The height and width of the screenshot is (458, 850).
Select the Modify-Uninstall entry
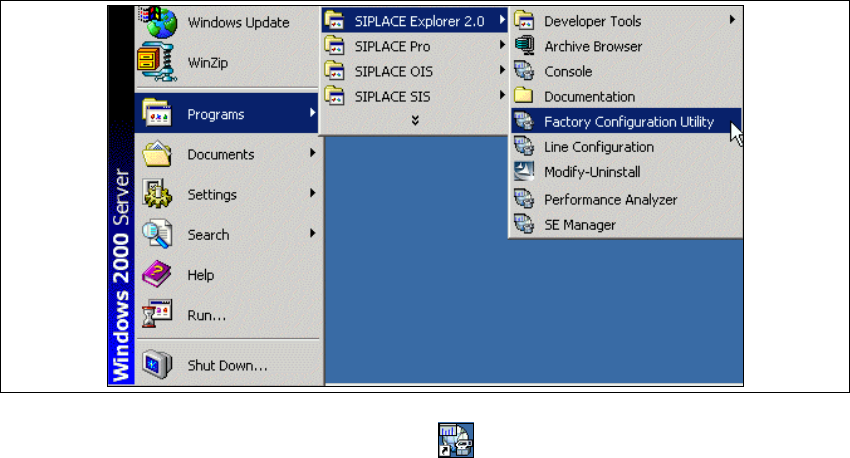[x=626, y=171]
